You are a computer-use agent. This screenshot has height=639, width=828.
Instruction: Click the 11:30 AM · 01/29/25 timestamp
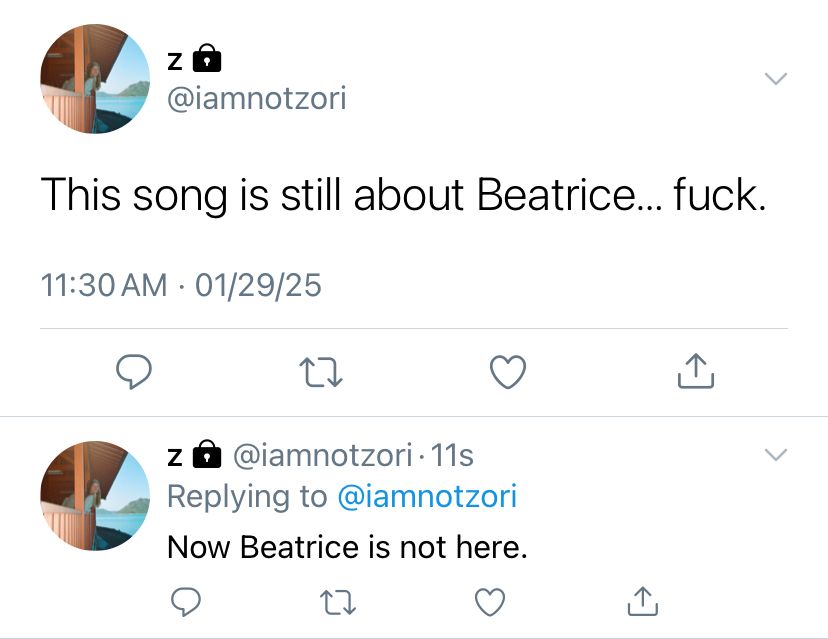point(181,285)
